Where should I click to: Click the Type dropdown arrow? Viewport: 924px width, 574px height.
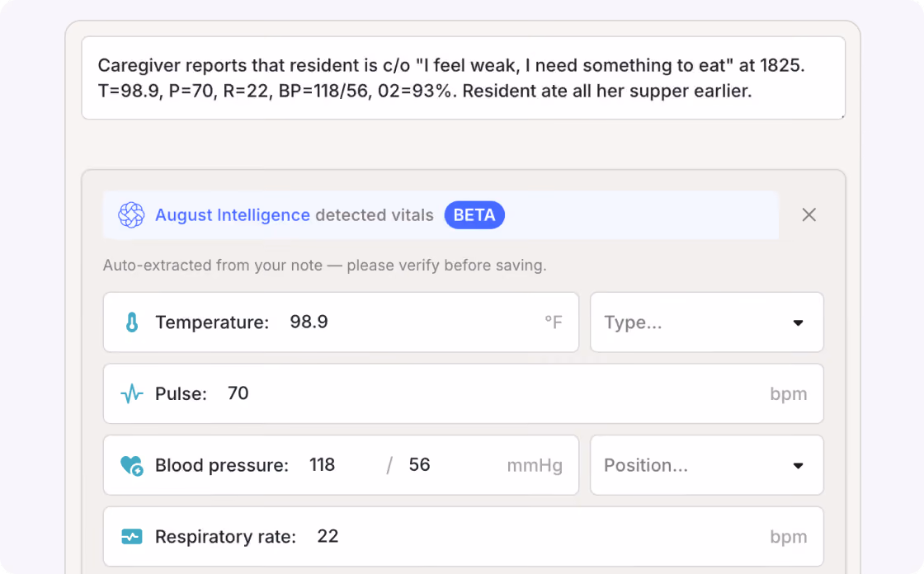click(798, 323)
